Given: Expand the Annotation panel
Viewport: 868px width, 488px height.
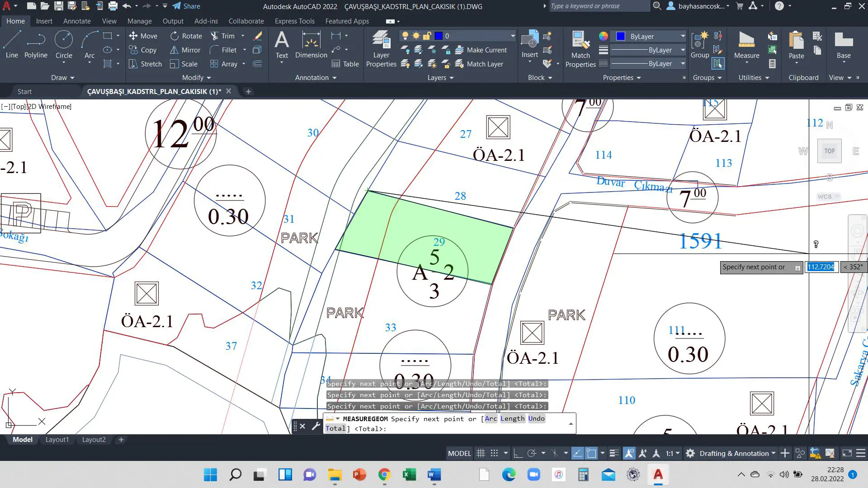Looking at the screenshot, I should pyautogui.click(x=316, y=78).
